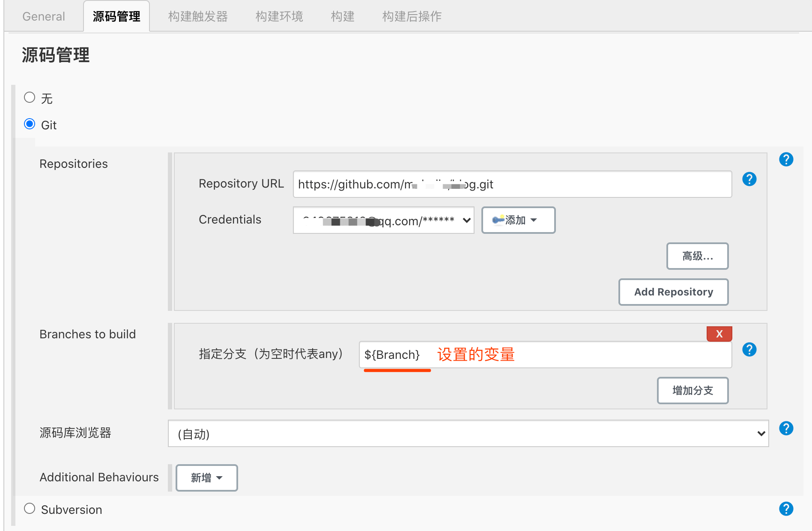Open help for the Subversion option
812x531 pixels.
tap(786, 509)
